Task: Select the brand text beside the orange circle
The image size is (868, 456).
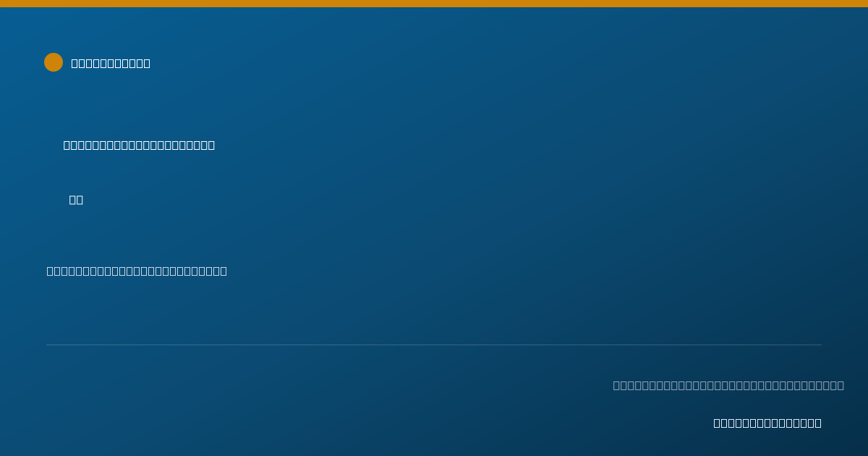Action: (111, 63)
